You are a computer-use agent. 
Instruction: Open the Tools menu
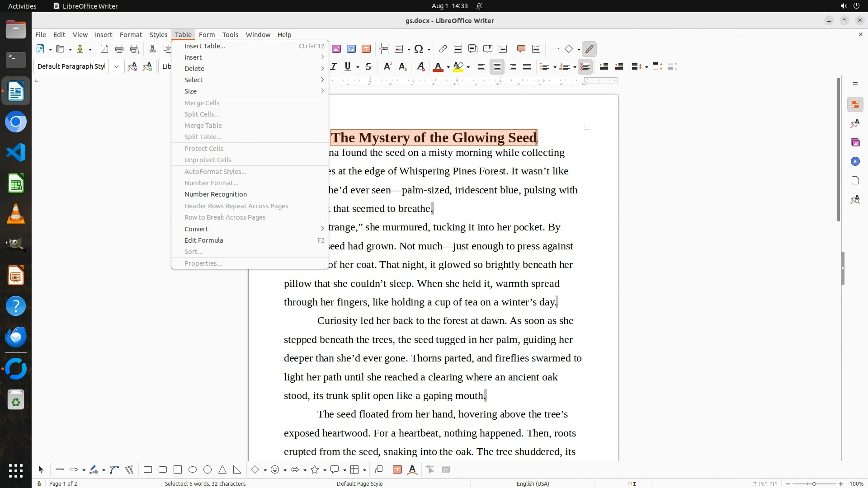(230, 34)
